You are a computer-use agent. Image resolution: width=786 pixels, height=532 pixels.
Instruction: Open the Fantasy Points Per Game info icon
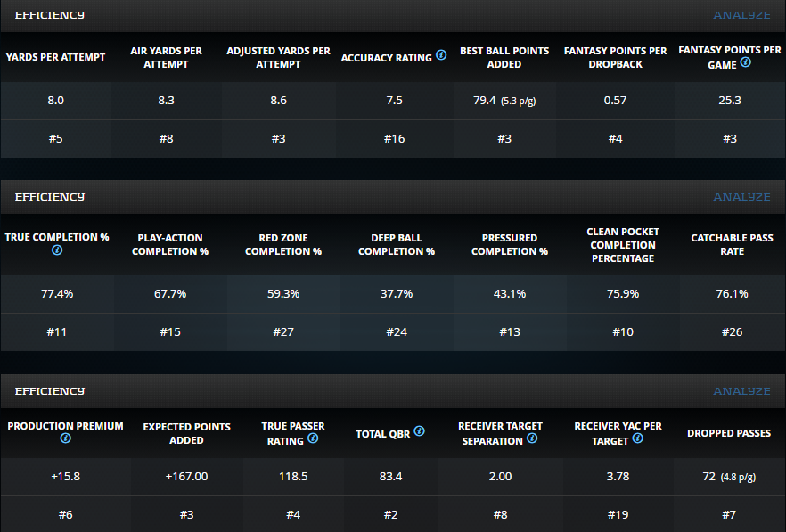coord(745,62)
